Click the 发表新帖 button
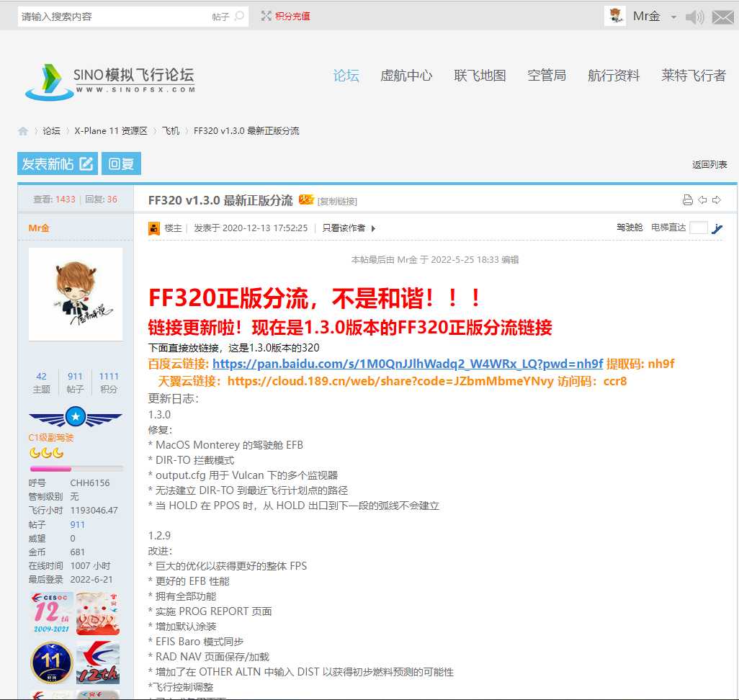Screen dimensions: 739x700 pos(58,163)
